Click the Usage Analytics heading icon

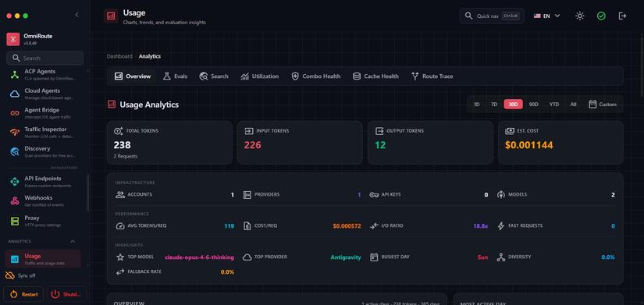112,105
